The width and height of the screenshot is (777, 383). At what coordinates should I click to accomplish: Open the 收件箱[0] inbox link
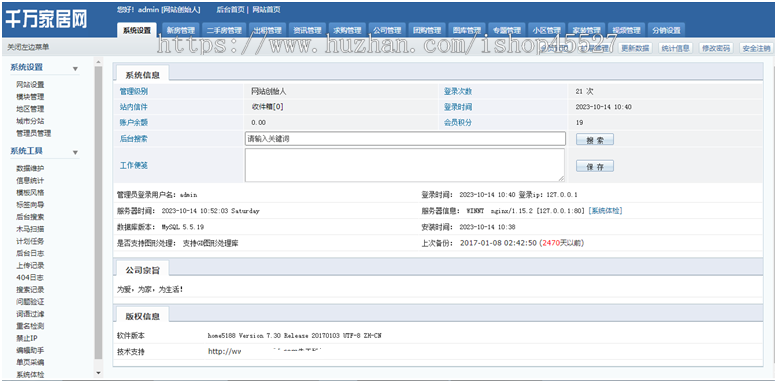pos(267,107)
